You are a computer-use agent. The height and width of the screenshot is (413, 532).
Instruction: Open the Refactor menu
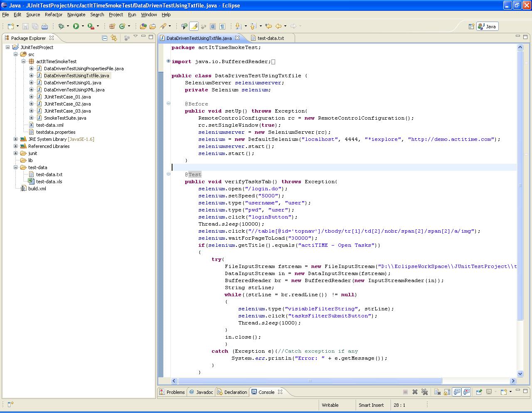tap(53, 15)
